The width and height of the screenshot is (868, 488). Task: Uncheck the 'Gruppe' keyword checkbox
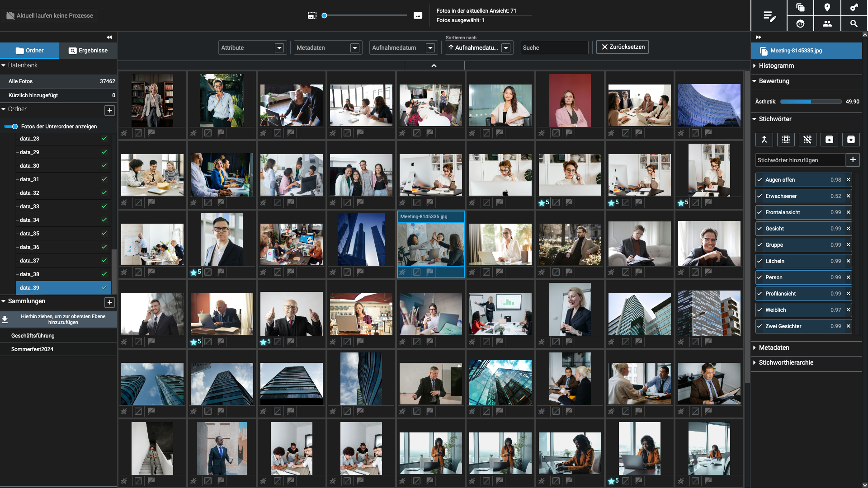pyautogui.click(x=759, y=245)
